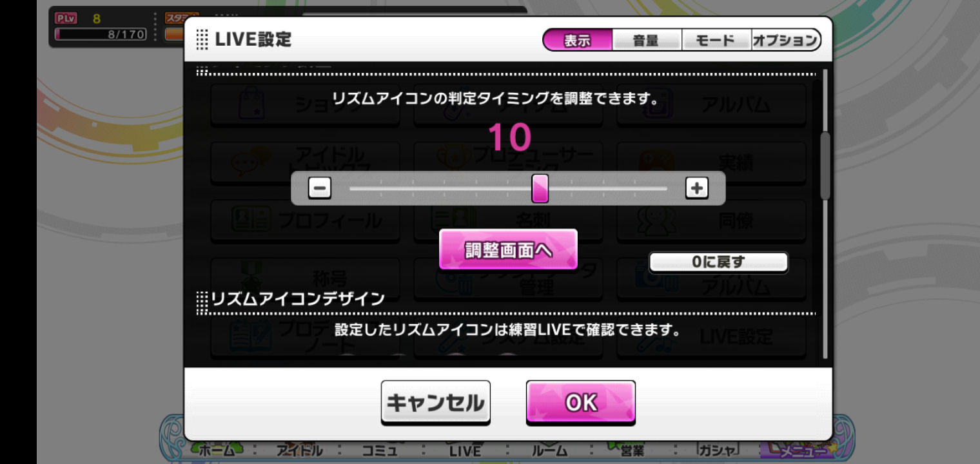Open the 調整画面へ adjustment screen
This screenshot has width=980, height=464.
click(x=508, y=249)
